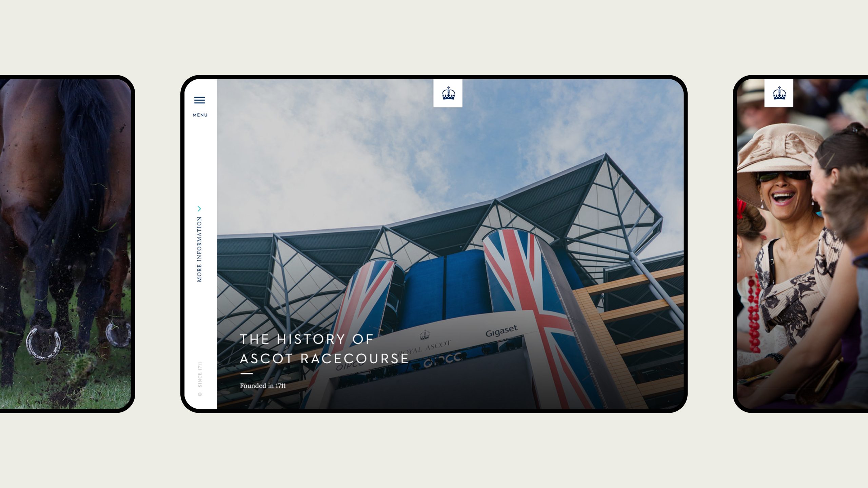Click the long middle slide progress line
Image resolution: width=868 pixels, height=488 pixels.
[795, 388]
